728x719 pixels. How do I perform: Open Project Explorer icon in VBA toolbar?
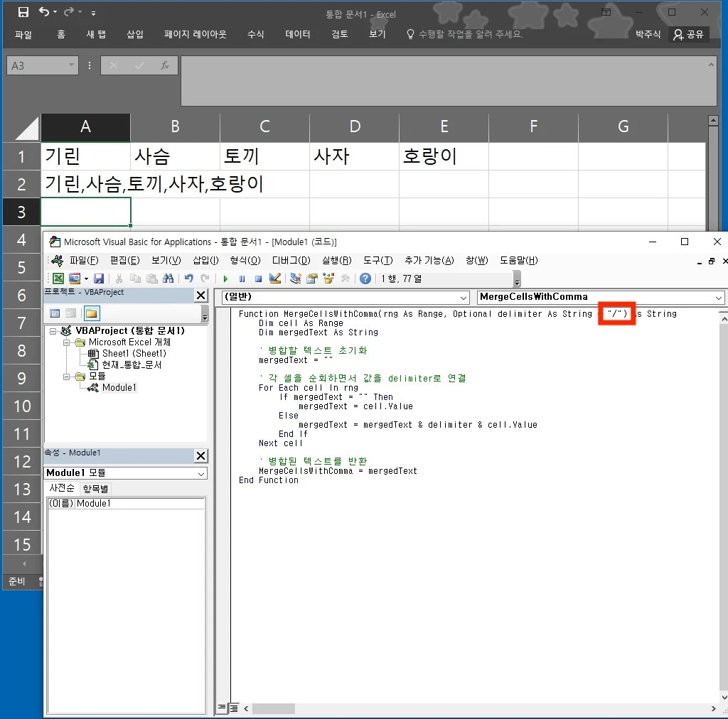(296, 279)
